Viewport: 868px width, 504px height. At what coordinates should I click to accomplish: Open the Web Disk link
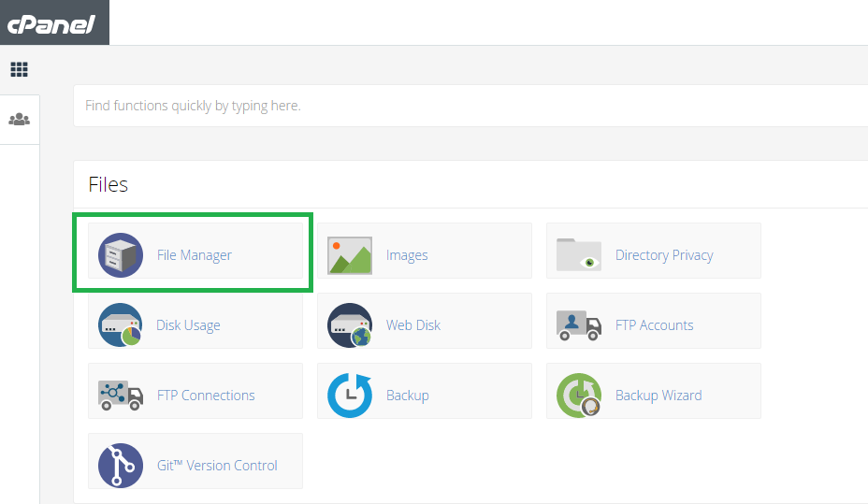413,325
